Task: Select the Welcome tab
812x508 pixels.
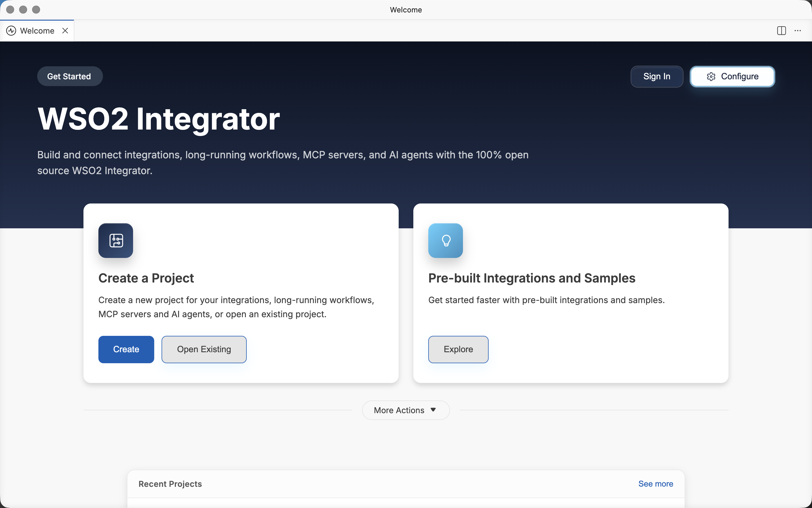Action: [37, 30]
